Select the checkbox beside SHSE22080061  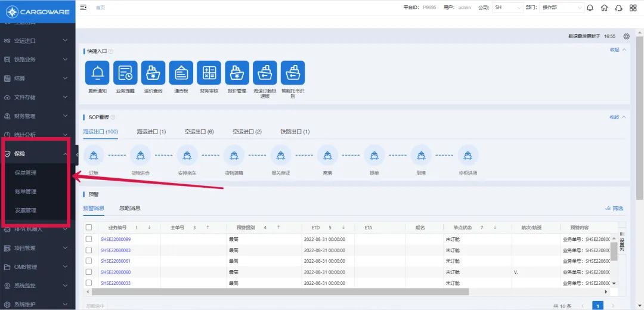click(89, 261)
